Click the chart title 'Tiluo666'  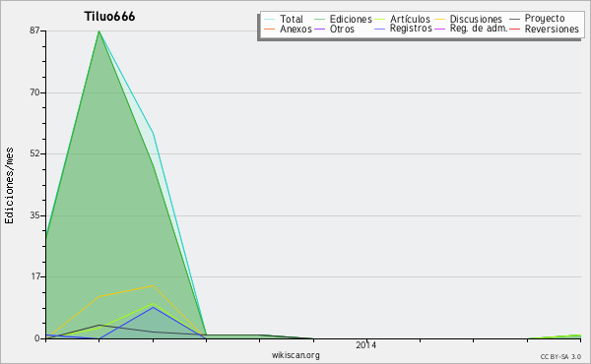coord(109,17)
